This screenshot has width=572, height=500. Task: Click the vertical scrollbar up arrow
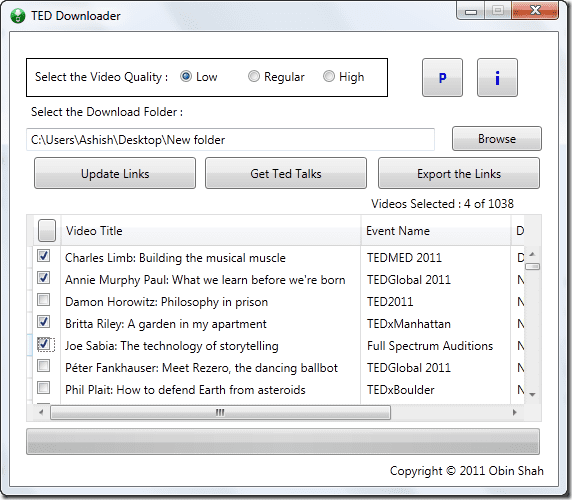(532, 254)
